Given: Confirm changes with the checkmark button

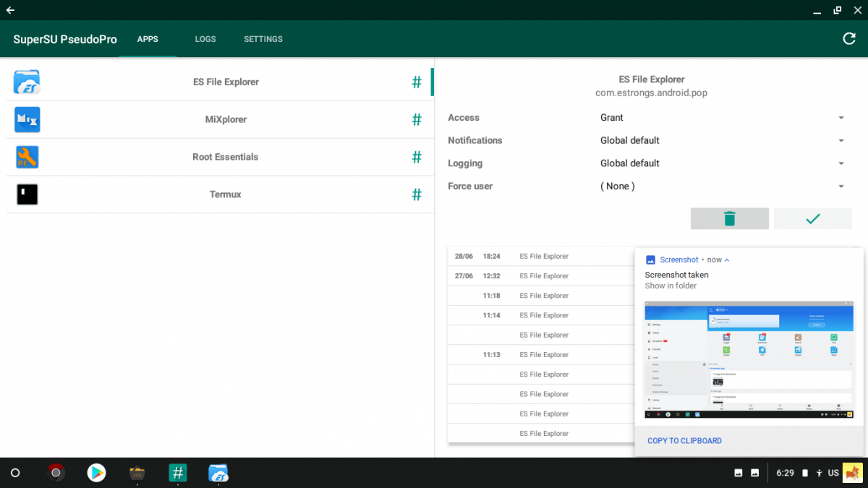Looking at the screenshot, I should (812, 218).
